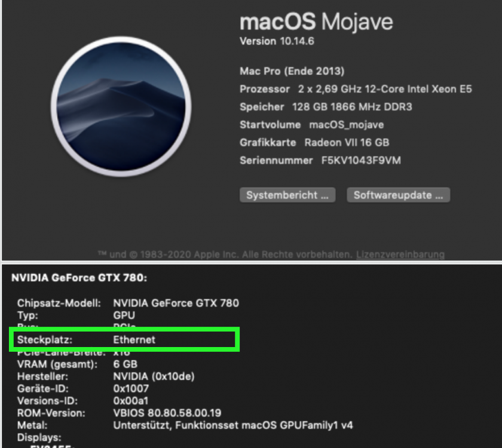Viewport: 502px width, 448px height.
Task: Select memory value 128 GB 1866 MHz DDR3
Action: click(352, 107)
